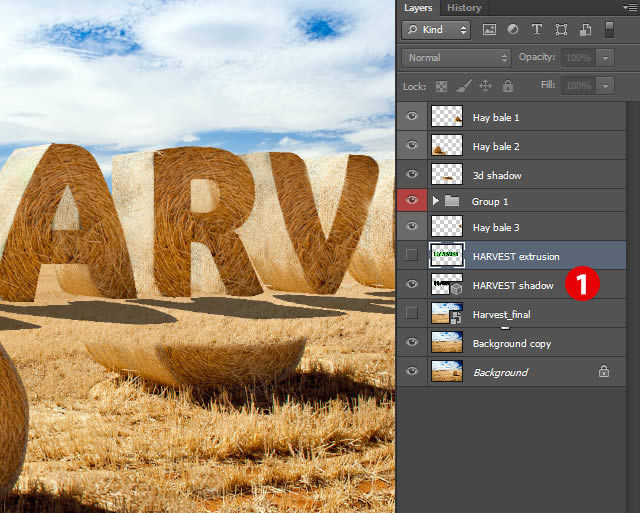Select the Layers tab

tap(418, 8)
